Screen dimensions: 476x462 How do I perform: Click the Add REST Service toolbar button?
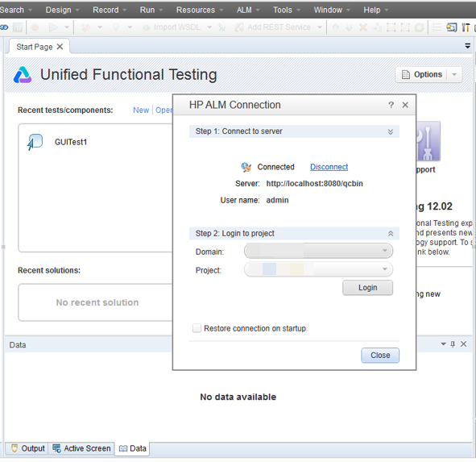272,27
